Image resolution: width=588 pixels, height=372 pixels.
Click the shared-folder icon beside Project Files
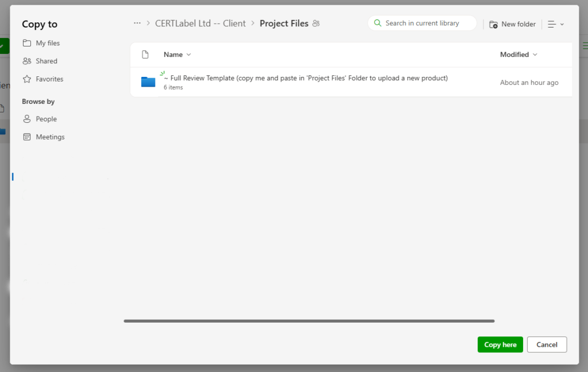[x=316, y=24]
